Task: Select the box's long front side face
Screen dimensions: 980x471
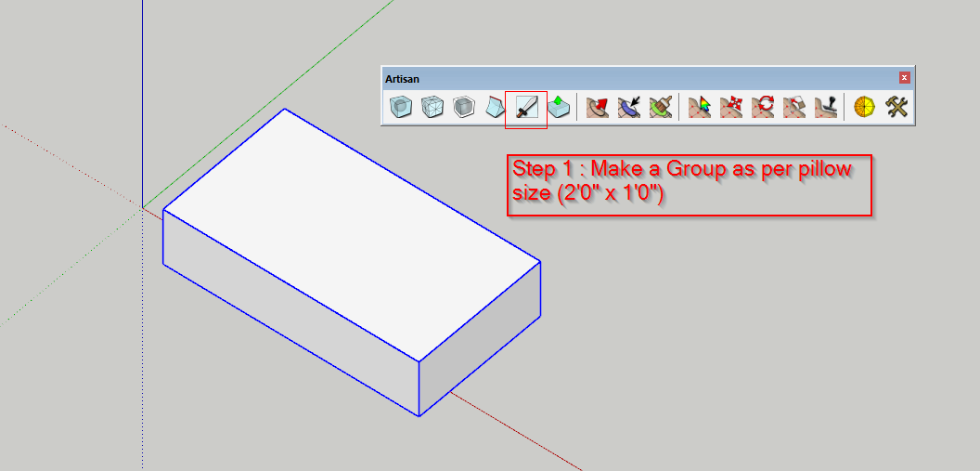Action: point(290,313)
